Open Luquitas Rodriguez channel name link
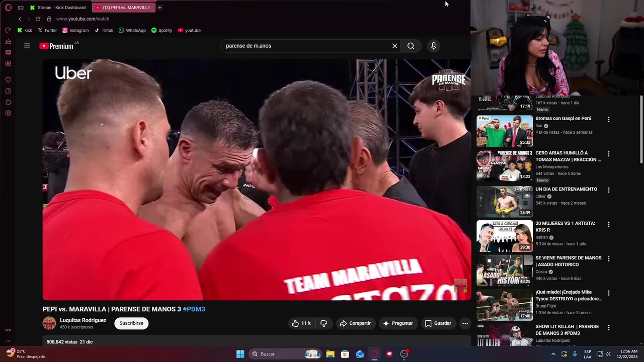This screenshot has height=362, width=644. tap(83, 320)
